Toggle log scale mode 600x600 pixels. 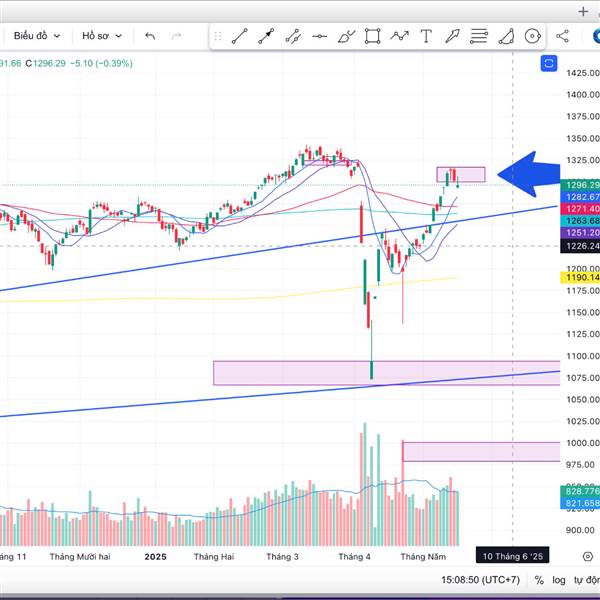559,580
